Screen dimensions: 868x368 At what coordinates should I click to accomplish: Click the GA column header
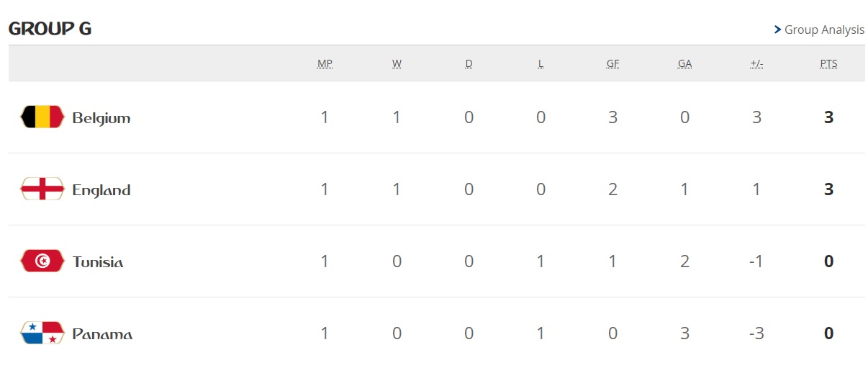684,63
